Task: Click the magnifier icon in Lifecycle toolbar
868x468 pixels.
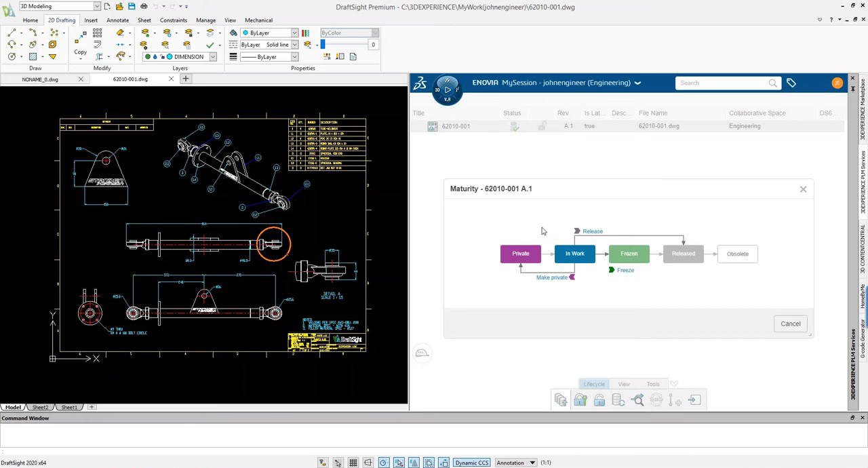Action: coord(637,400)
